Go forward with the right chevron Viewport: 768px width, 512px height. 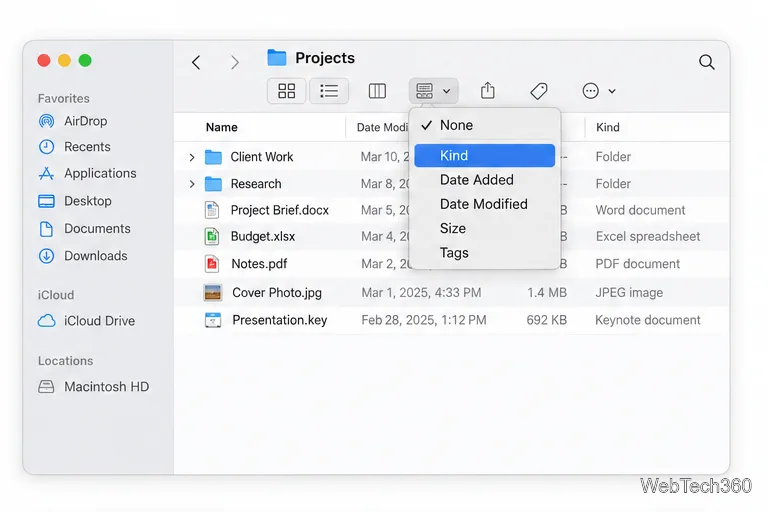[235, 62]
